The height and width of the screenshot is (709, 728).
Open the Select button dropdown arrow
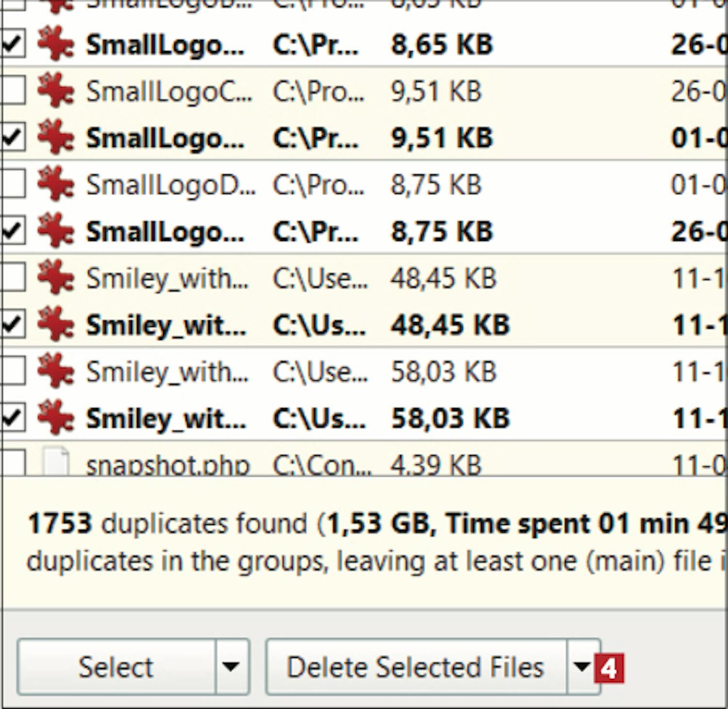(x=231, y=666)
